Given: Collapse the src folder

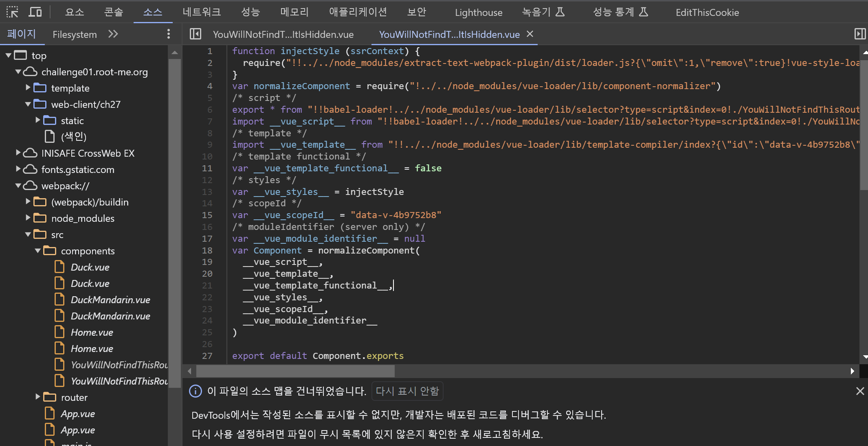Looking at the screenshot, I should click(x=28, y=234).
